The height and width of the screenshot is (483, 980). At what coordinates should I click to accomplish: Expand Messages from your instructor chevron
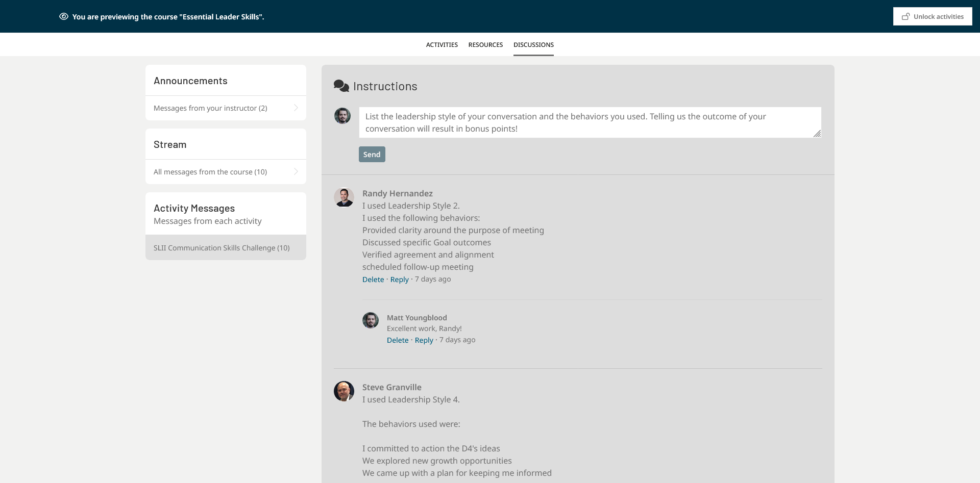(296, 108)
